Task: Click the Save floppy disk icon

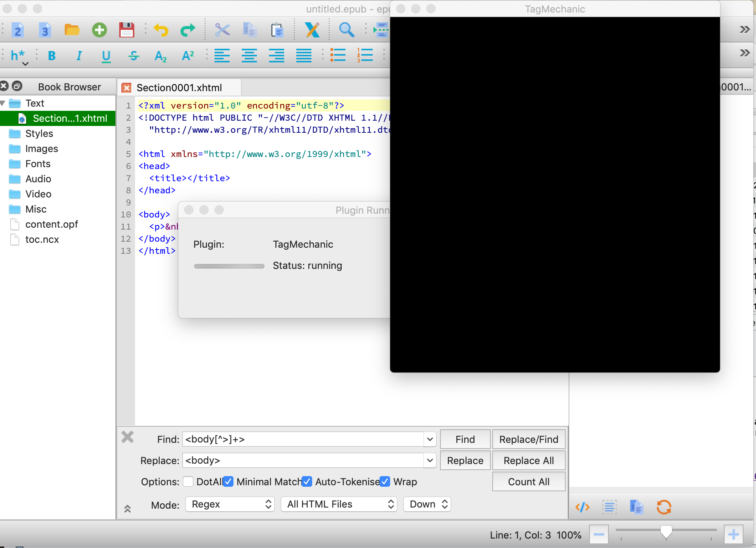Action: coord(126,30)
